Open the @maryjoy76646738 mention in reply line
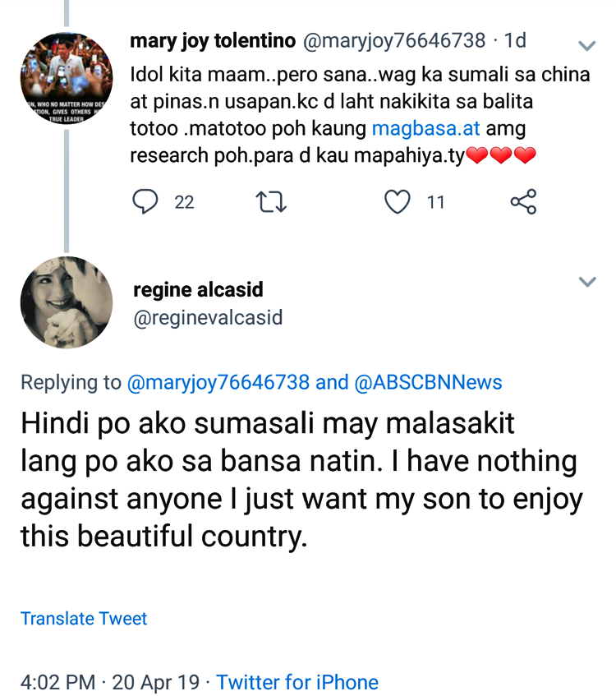The width and height of the screenshot is (616, 696). pos(218,382)
